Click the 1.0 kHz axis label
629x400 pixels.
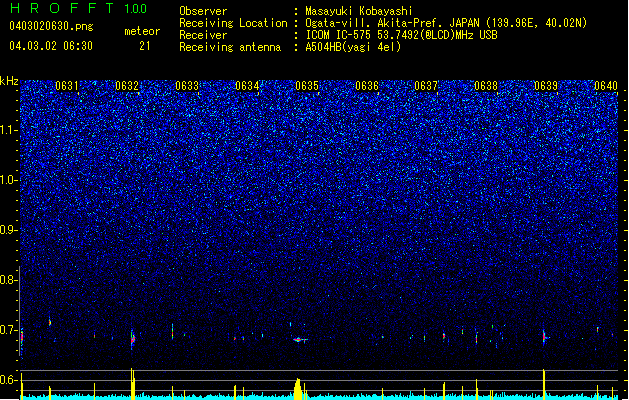point(9,180)
